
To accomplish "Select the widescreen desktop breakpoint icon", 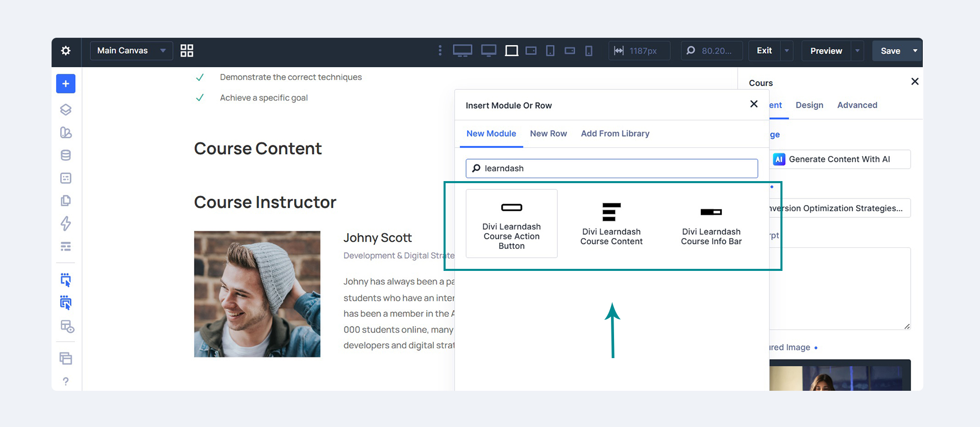I will pyautogui.click(x=462, y=51).
